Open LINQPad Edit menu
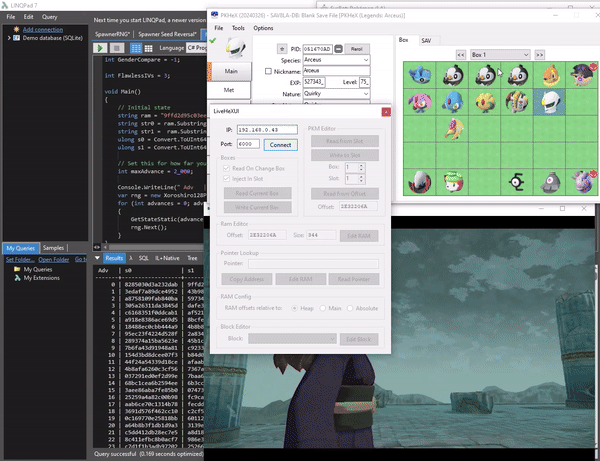 (29, 17)
